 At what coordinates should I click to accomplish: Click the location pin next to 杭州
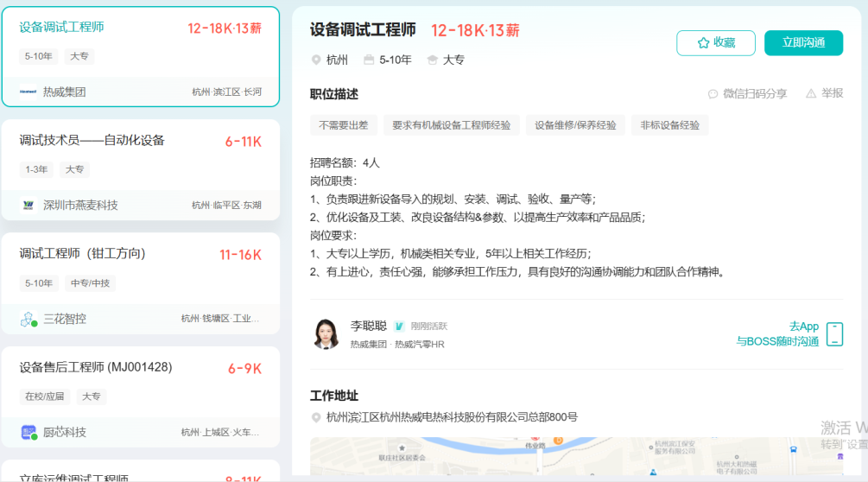316,60
